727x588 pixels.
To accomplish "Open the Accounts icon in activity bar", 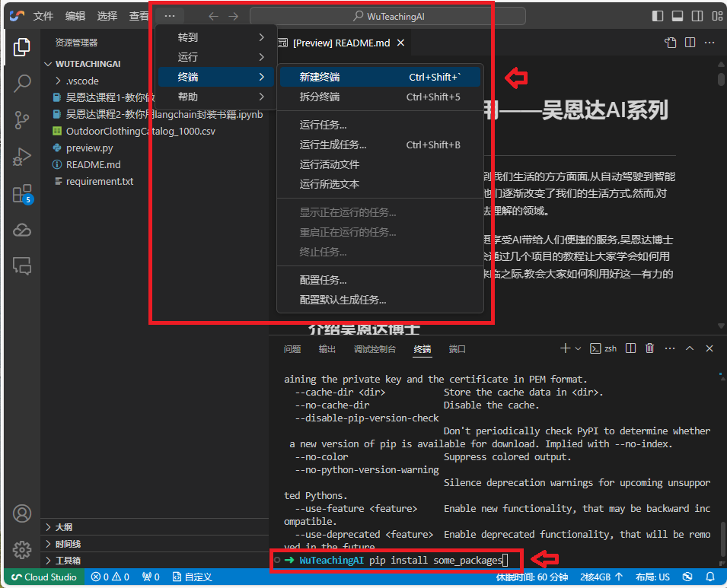I will [x=21, y=513].
